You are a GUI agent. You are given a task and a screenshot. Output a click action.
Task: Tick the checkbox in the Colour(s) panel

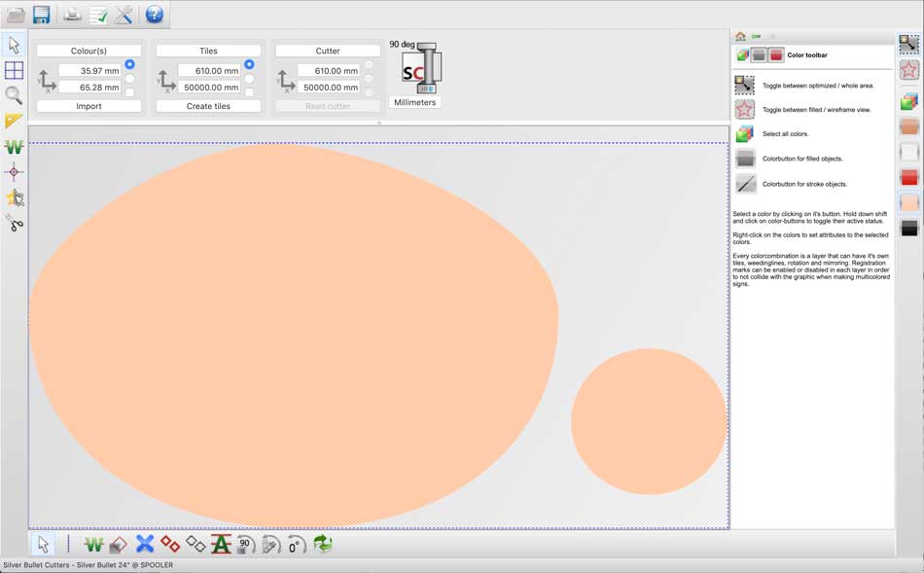click(x=129, y=92)
